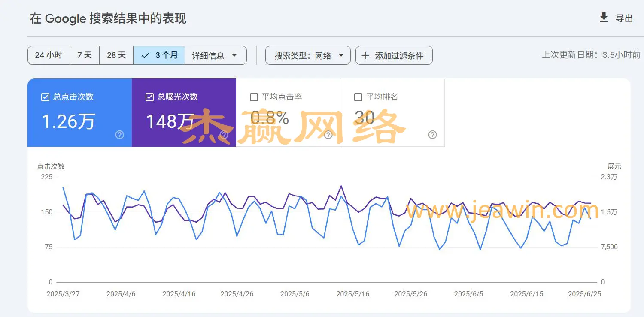Click the 2.3万 right axis value
The image size is (644, 317).
[x=609, y=177]
